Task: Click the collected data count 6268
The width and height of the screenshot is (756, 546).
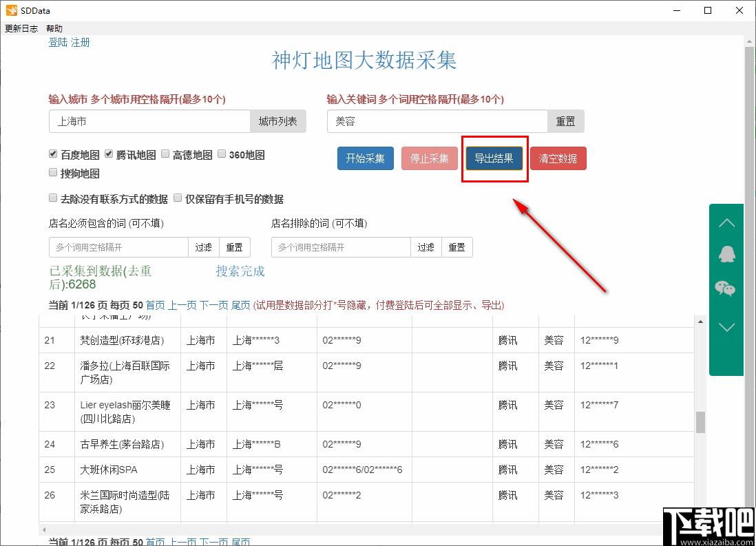Action: tap(82, 284)
